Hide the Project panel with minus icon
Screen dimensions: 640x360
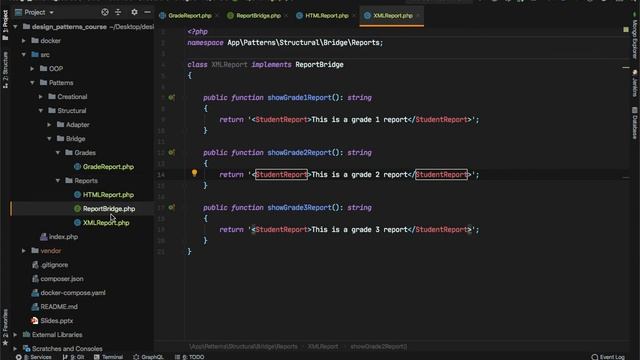(147, 12)
